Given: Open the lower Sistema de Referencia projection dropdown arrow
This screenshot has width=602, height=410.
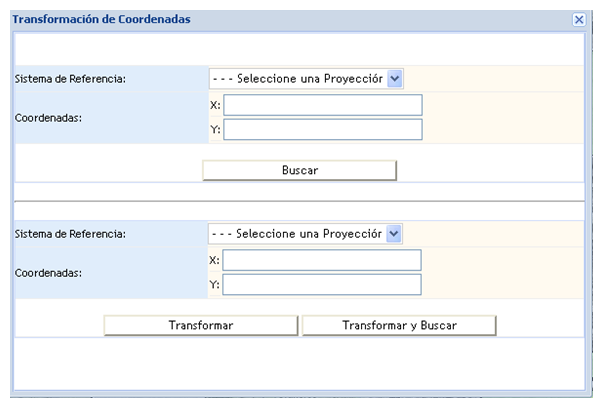Looking at the screenshot, I should click(394, 234).
